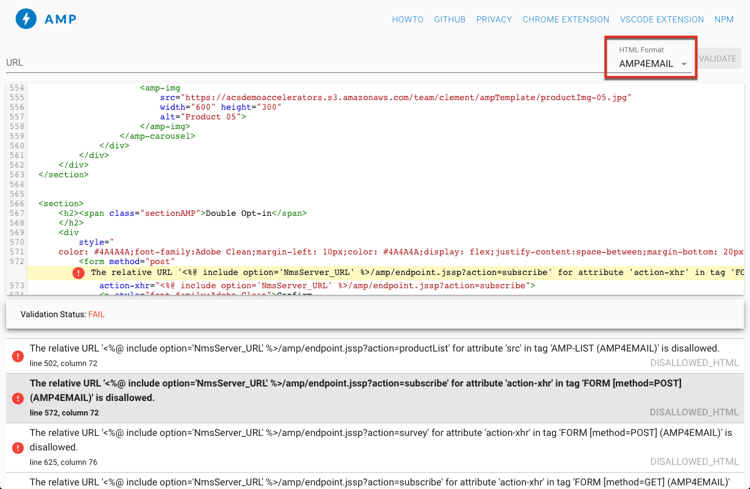Open CHROME EXTENSION link
The image size is (750, 489).
566,20
